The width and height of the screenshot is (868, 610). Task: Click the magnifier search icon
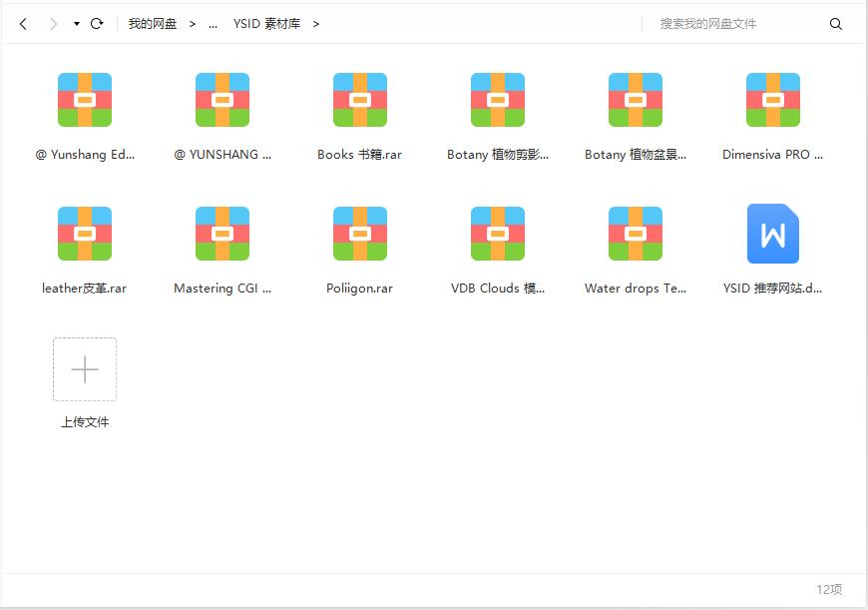coord(836,24)
